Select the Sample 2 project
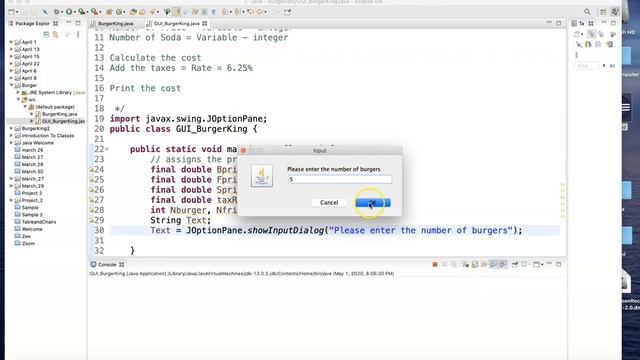Screen dimensions: 640x360 [32, 215]
